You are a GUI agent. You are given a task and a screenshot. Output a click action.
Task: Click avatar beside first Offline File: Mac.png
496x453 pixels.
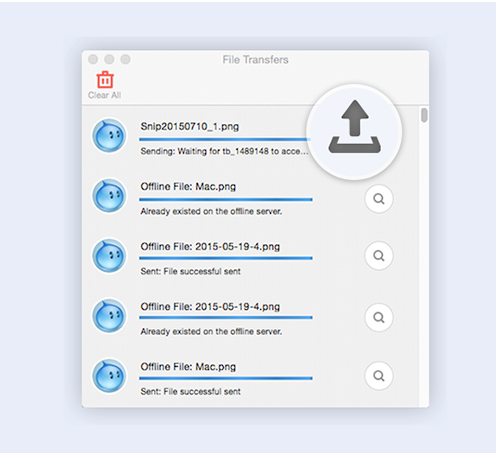coord(109,196)
